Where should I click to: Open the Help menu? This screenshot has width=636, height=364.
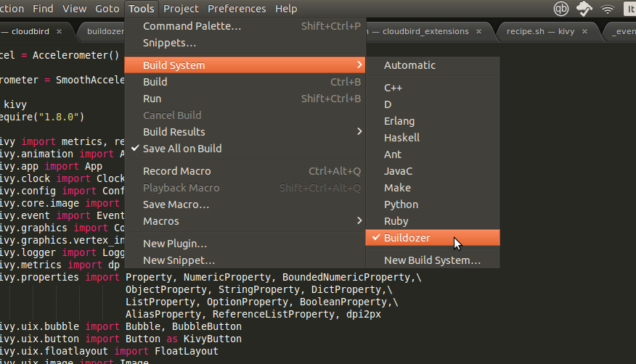pyautogui.click(x=286, y=9)
